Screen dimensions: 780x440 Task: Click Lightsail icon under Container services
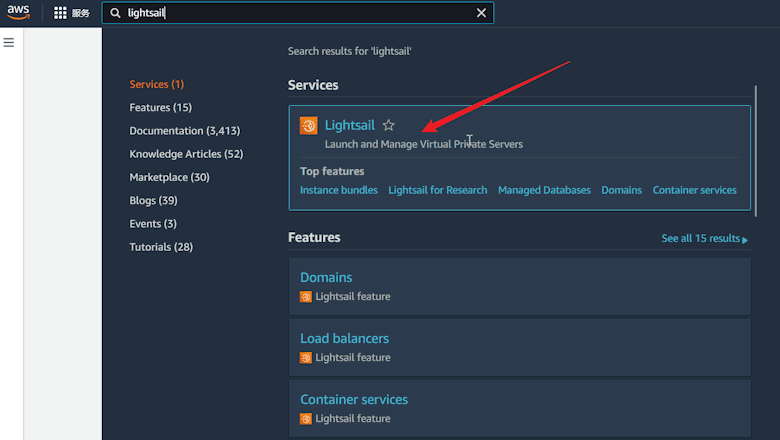tap(306, 419)
